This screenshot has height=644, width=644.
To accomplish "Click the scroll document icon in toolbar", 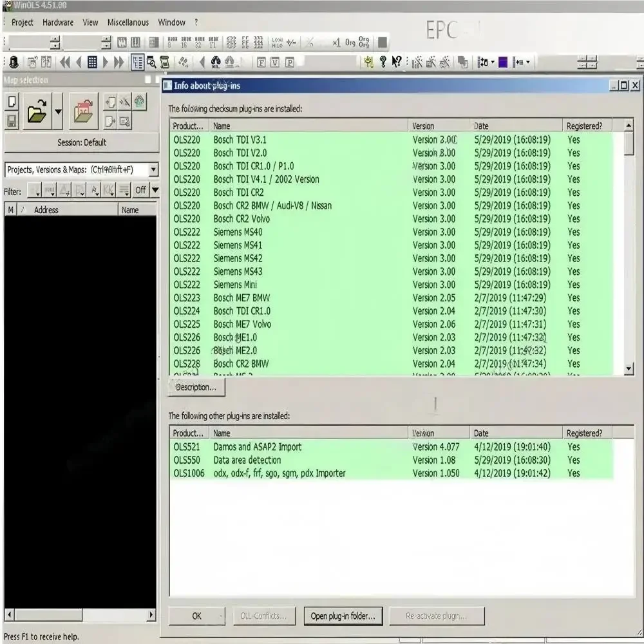I will point(165,62).
